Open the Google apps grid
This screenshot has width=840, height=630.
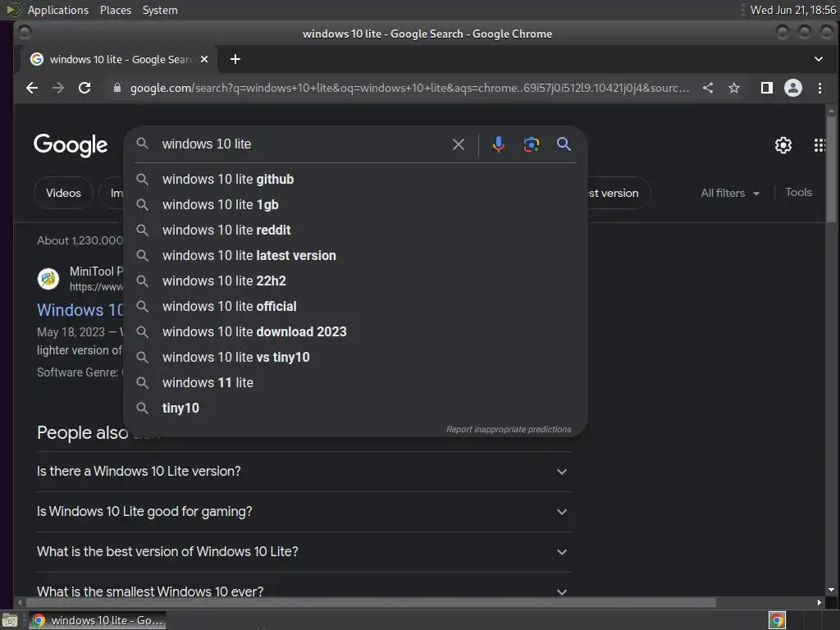(819, 145)
